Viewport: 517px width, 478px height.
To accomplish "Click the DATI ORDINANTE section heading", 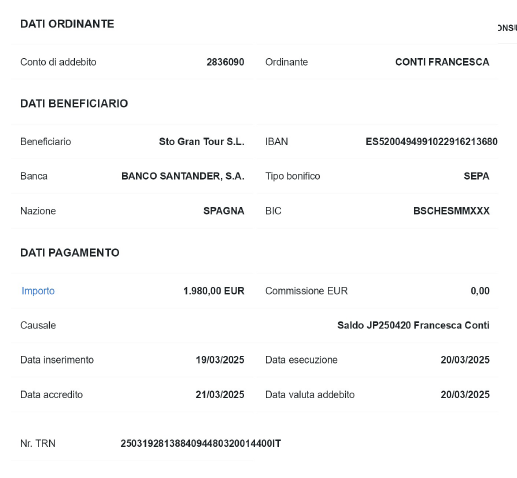I will pos(67,24).
